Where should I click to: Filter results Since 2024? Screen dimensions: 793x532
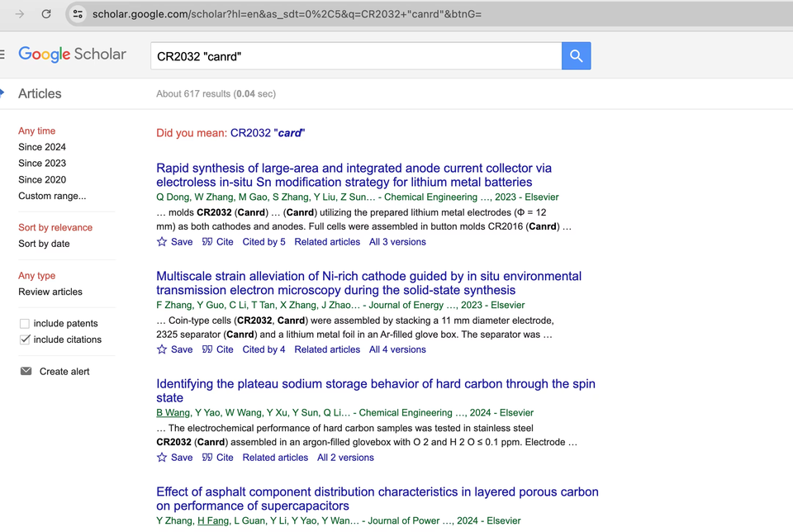(42, 147)
